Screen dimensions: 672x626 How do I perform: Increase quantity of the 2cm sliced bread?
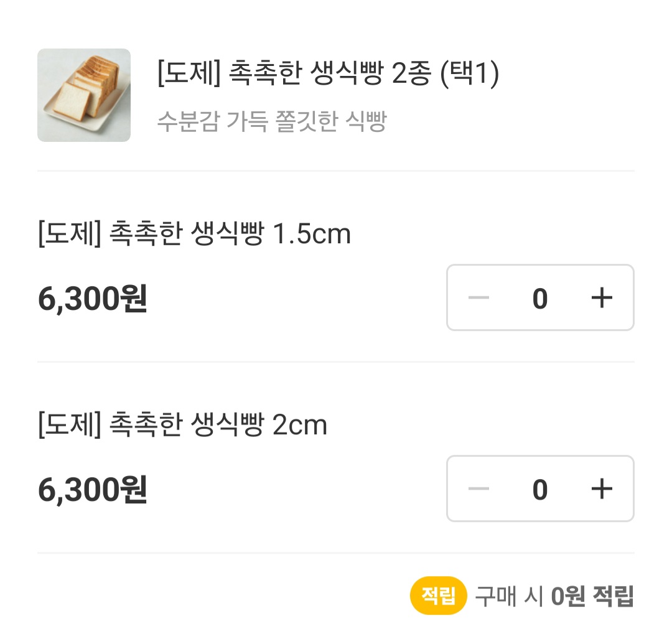[601, 488]
